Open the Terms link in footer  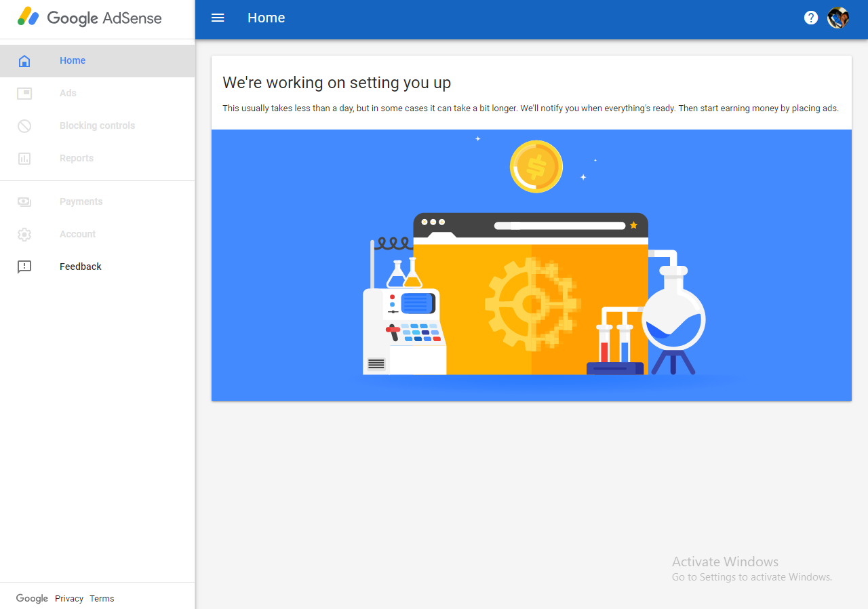click(x=102, y=598)
